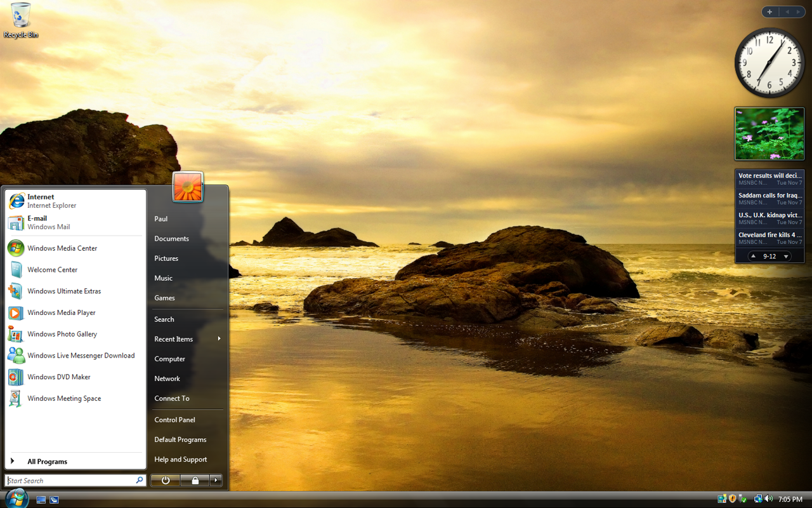Focus the Start Search input field
Viewport: 812px width, 508px height.
pyautogui.click(x=75, y=481)
